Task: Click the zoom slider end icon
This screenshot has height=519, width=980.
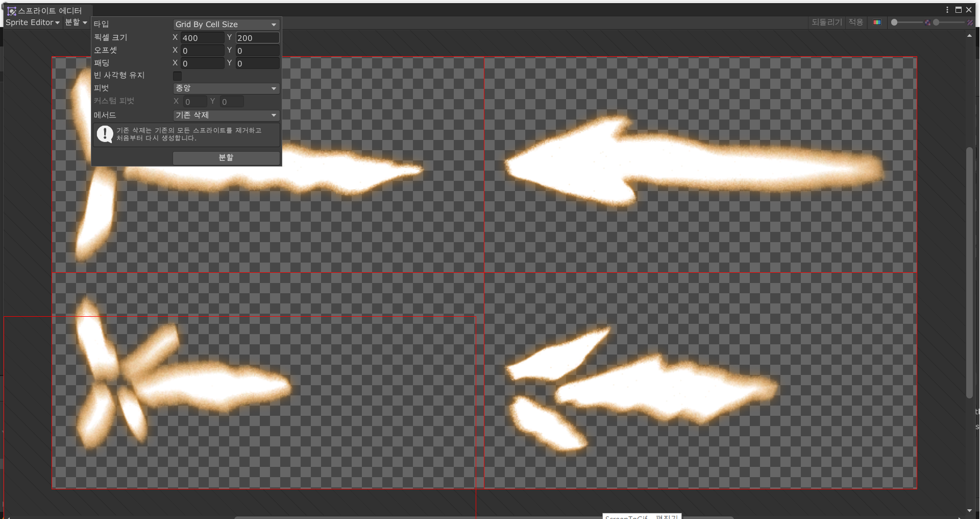Action: tap(927, 22)
